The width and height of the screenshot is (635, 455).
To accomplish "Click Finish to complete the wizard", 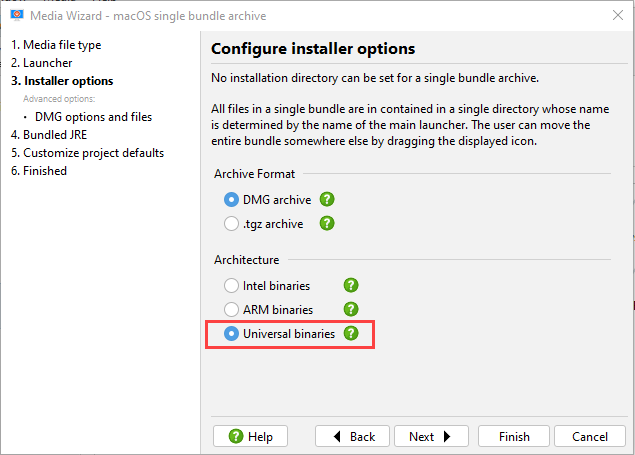I will coord(514,436).
